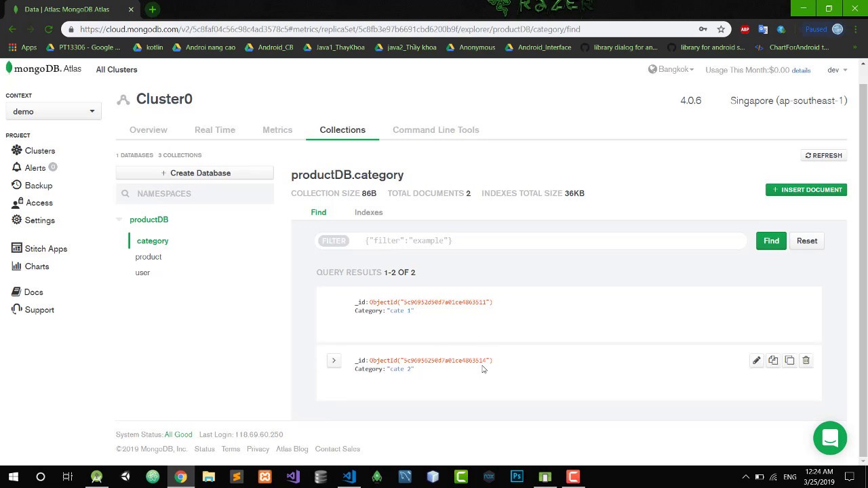The image size is (868, 488).
Task: Open Charts in the sidebar
Action: 31,266
